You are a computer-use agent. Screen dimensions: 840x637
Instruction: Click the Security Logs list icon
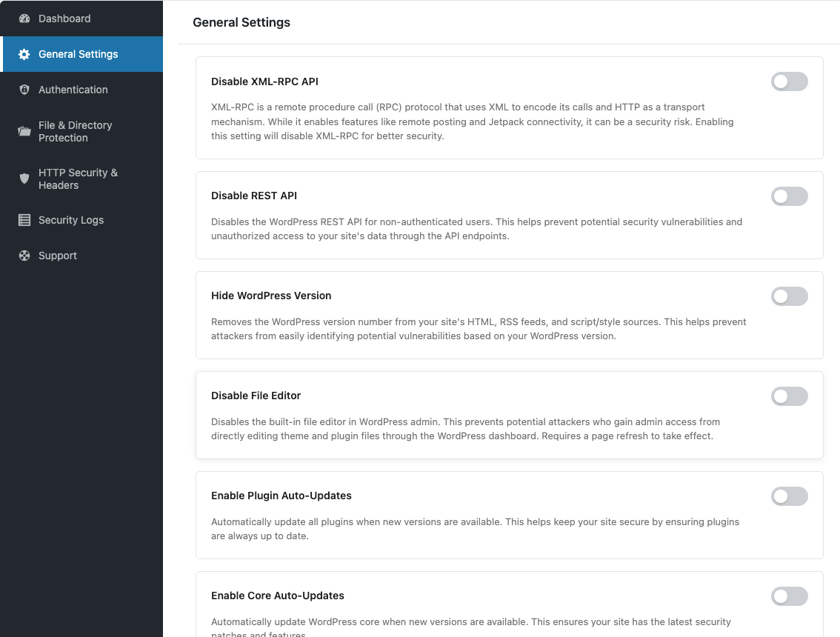point(24,220)
